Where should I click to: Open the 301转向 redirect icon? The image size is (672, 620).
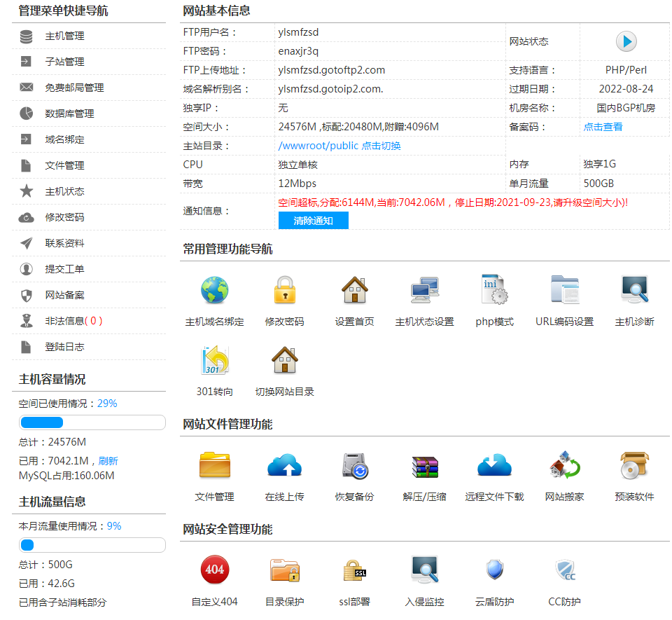click(214, 360)
